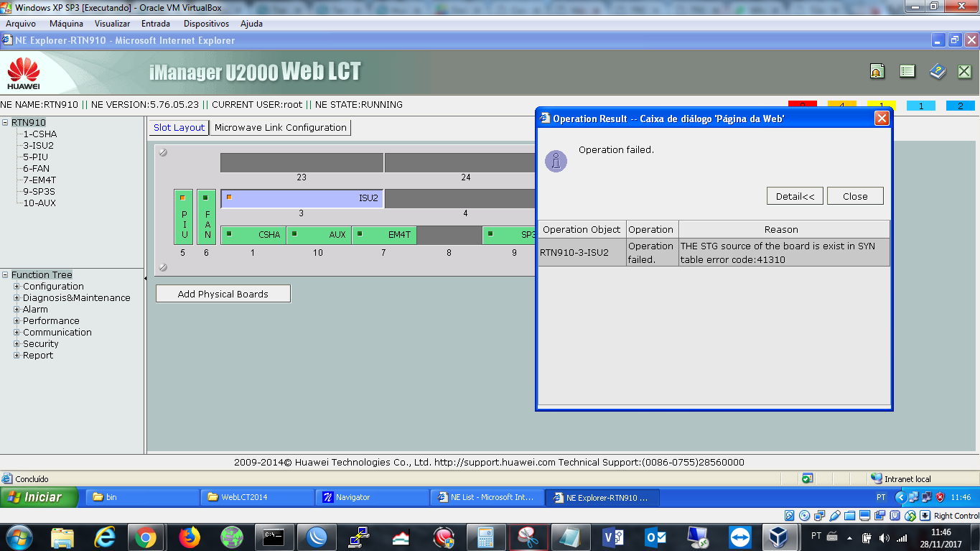
Task: Expand the Performance node
Action: 17,320
